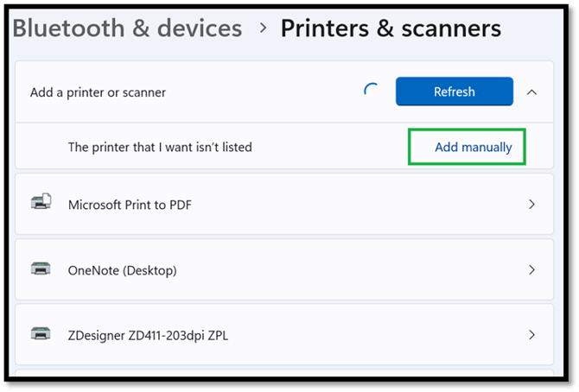Go back to Bluetooth & devices breadcrumb
This screenshot has height=392, width=579.
(x=127, y=28)
